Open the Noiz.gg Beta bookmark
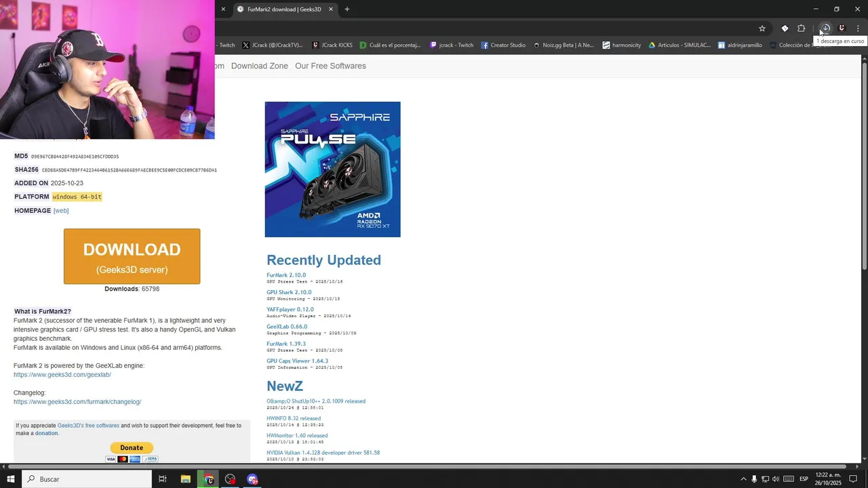 [x=563, y=45]
